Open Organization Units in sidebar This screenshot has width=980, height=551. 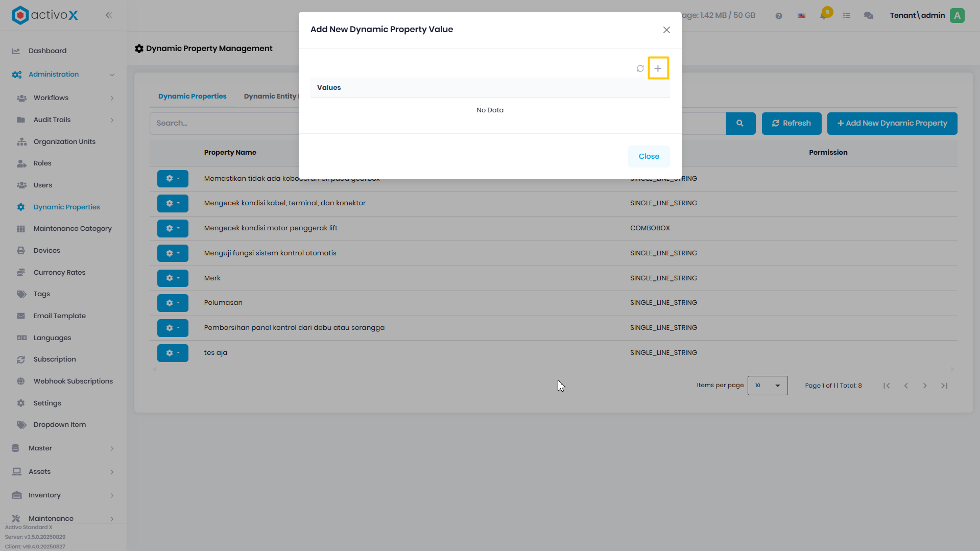click(64, 142)
